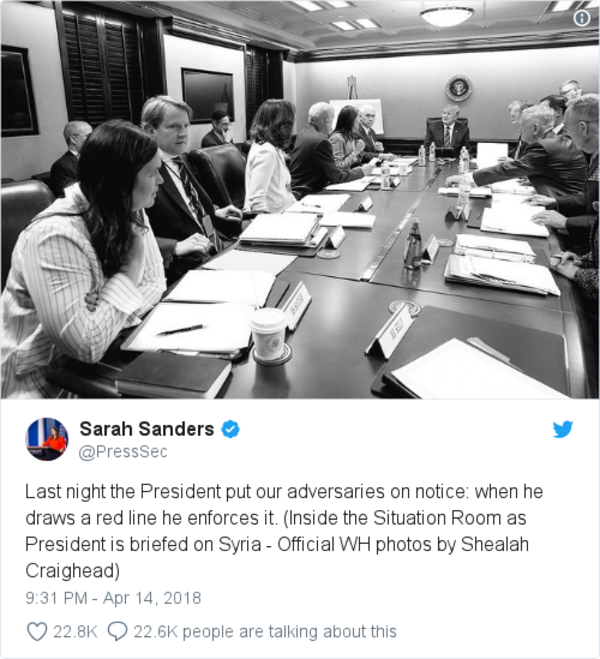Open the 9:31 PM - Apr 14, 2018 timestamp
The width and height of the screenshot is (600, 659).
tap(113, 598)
